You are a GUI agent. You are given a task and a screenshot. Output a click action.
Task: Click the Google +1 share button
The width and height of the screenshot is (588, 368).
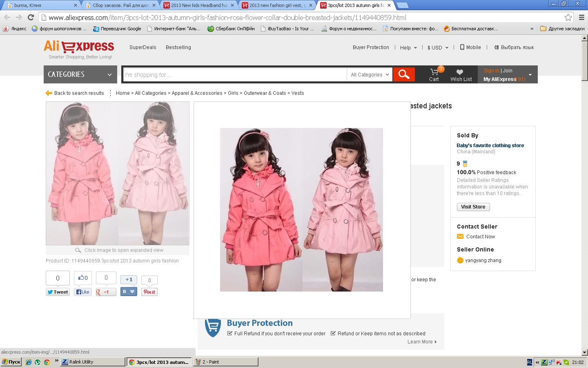coord(106,292)
